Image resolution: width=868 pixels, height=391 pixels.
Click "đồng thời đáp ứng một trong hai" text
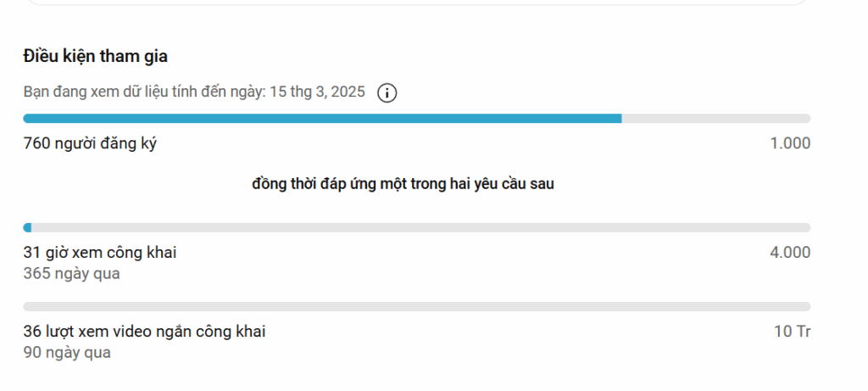tap(403, 184)
